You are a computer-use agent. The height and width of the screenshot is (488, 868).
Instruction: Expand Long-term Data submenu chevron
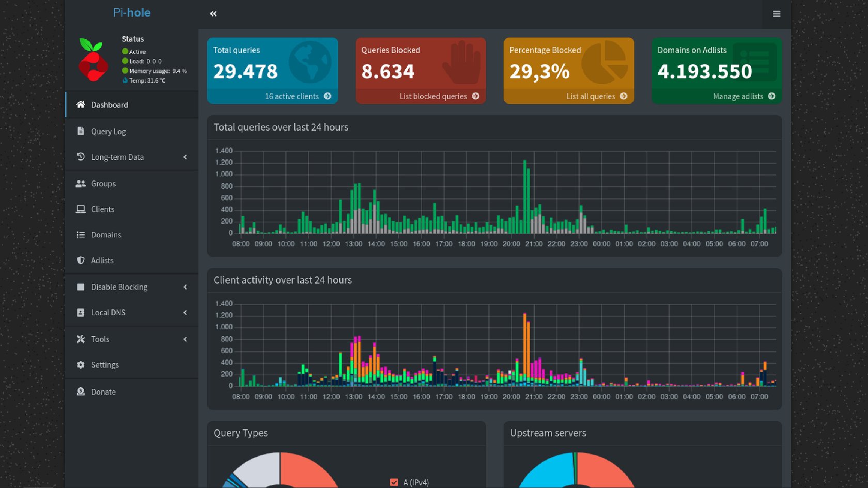185,157
